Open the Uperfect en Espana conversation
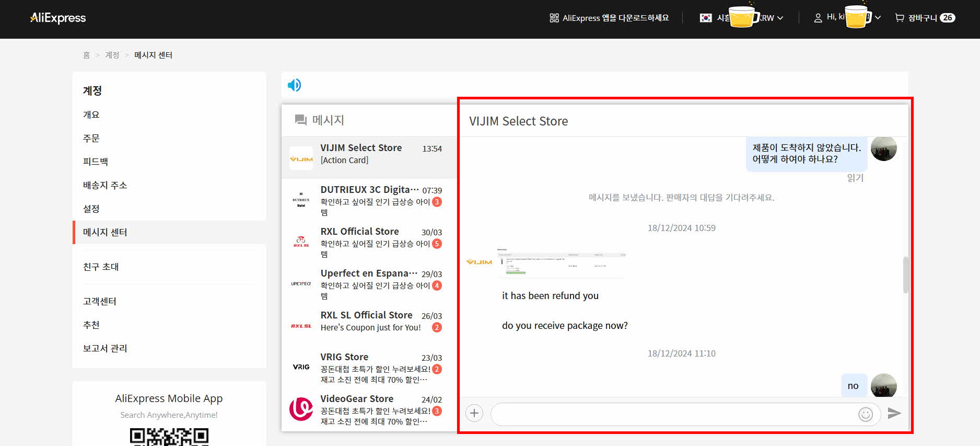Image resolution: width=980 pixels, height=446 pixels. (369, 283)
